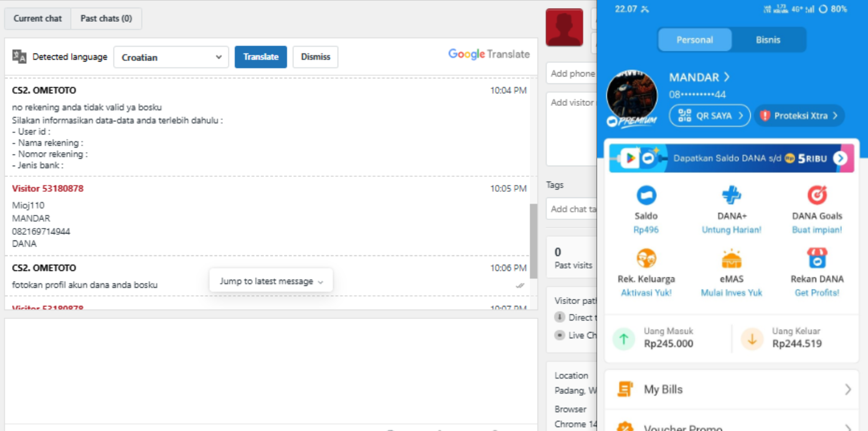Image resolution: width=868 pixels, height=431 pixels.
Task: Open the MANDAR profile chevron
Action: point(727,77)
